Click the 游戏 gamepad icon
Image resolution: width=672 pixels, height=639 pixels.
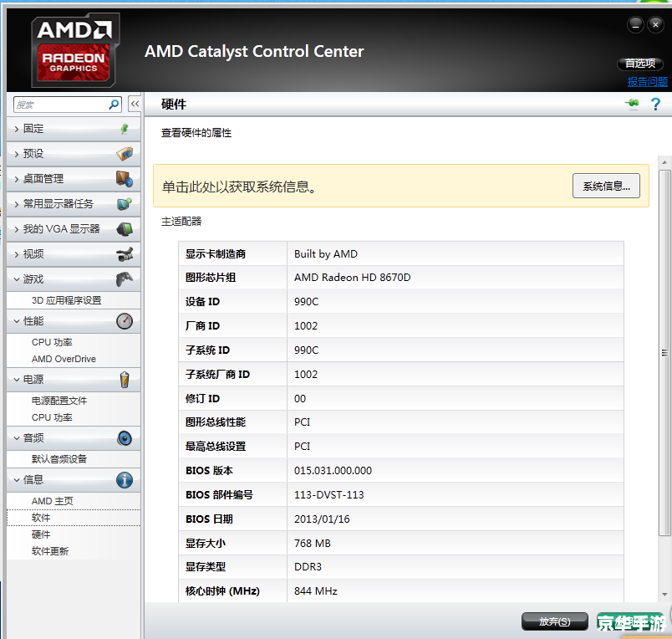125,279
